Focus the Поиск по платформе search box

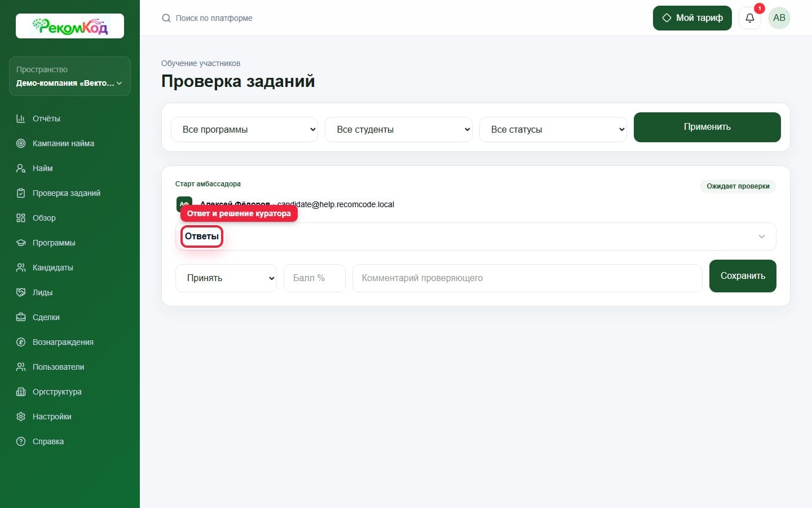point(214,18)
